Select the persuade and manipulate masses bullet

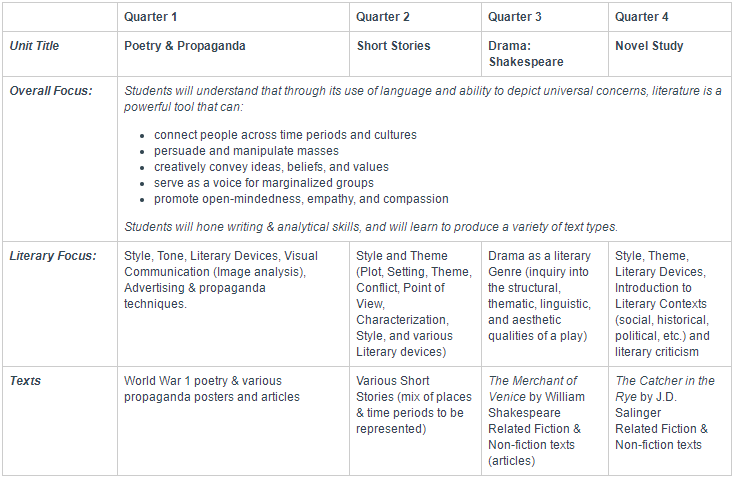(246, 151)
